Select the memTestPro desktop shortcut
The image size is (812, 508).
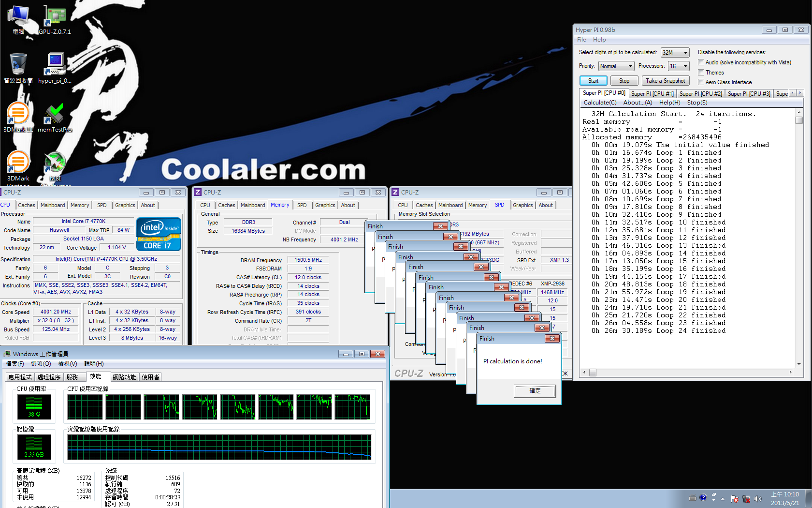pyautogui.click(x=55, y=117)
